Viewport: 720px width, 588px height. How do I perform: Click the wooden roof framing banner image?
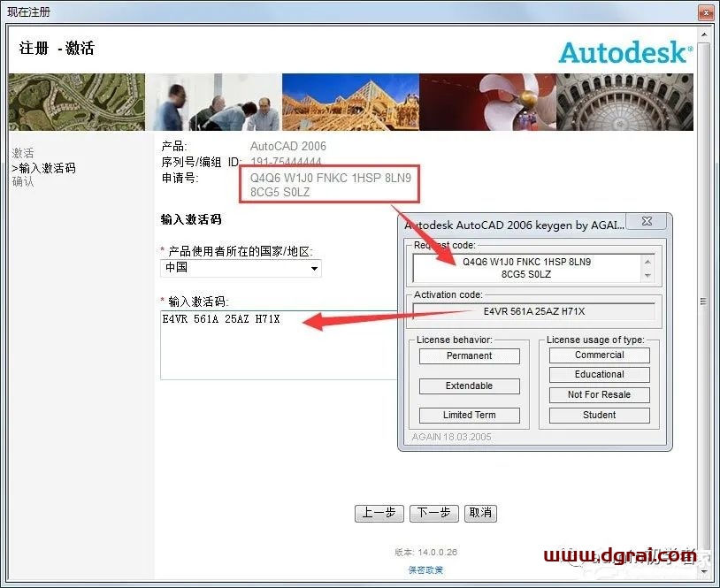click(x=350, y=102)
